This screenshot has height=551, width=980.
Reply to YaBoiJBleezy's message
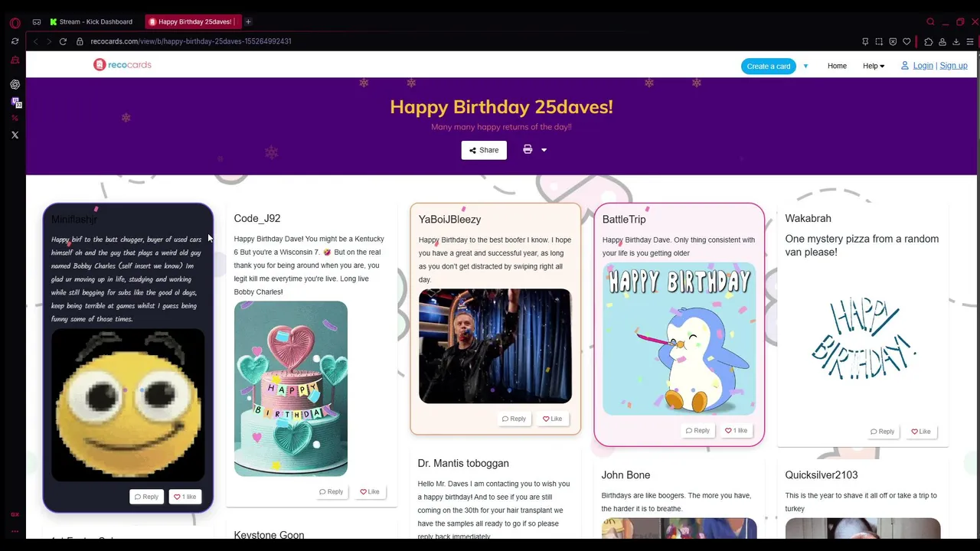514,419
